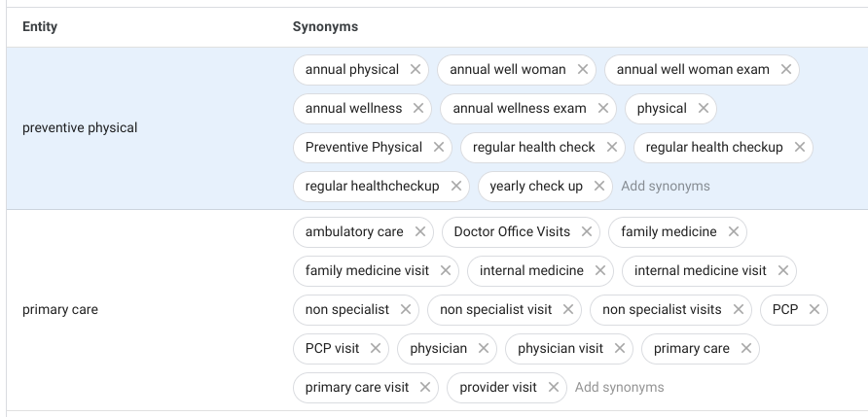This screenshot has width=868, height=417.
Task: Delete the 'annual well woman exam' synonym
Action: [785, 70]
